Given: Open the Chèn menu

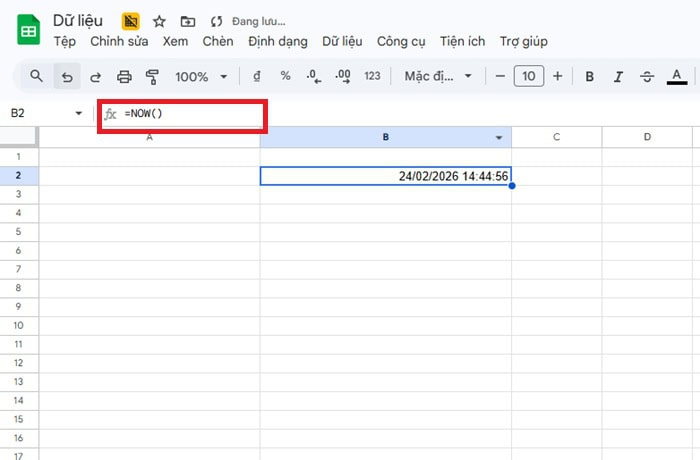Looking at the screenshot, I should (x=218, y=41).
